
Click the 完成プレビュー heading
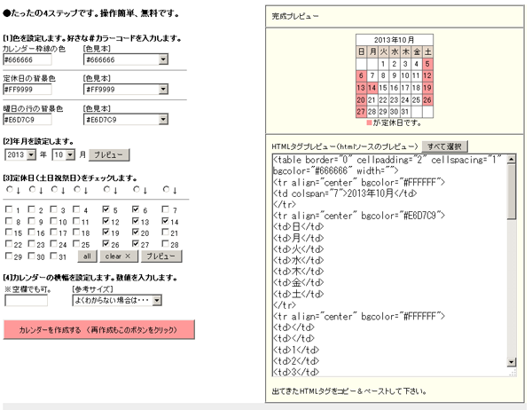point(295,16)
